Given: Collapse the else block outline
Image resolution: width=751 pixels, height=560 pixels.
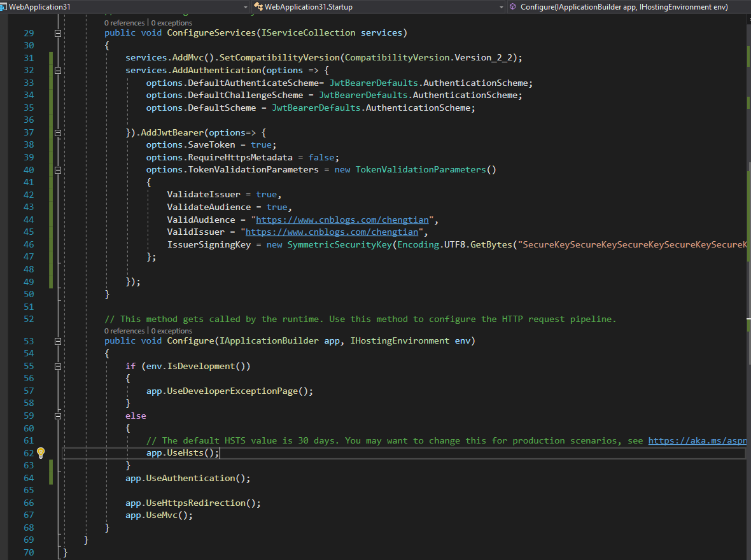Looking at the screenshot, I should click(x=58, y=416).
